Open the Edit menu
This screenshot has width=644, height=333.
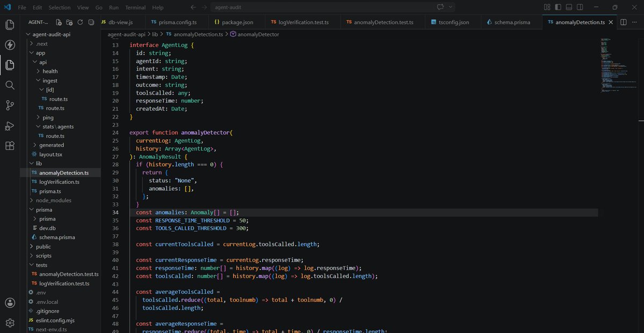[x=38, y=8]
